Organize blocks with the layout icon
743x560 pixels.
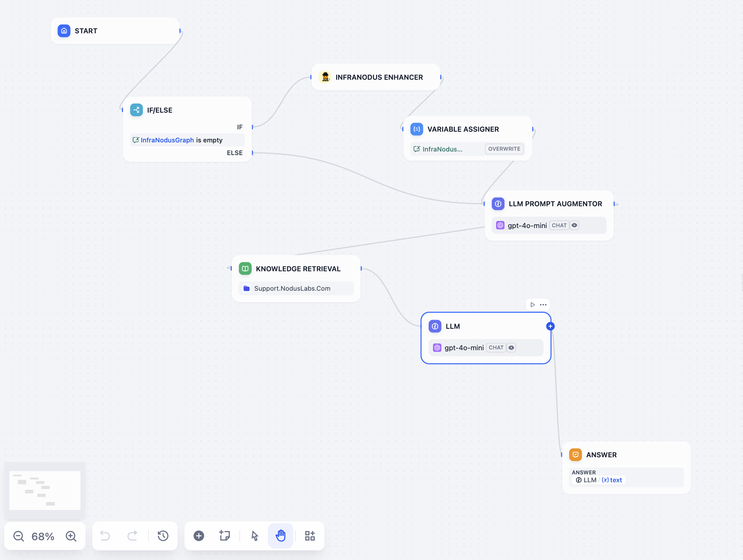[310, 536]
